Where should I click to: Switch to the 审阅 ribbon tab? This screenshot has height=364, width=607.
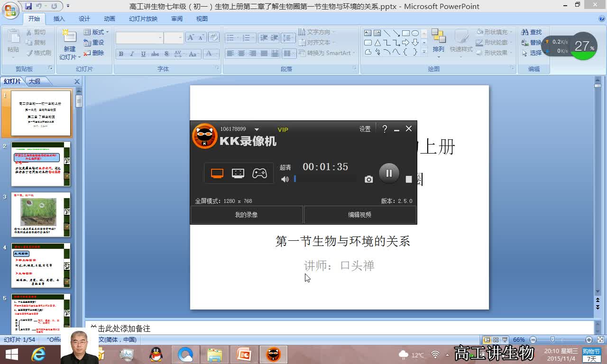coord(177,19)
